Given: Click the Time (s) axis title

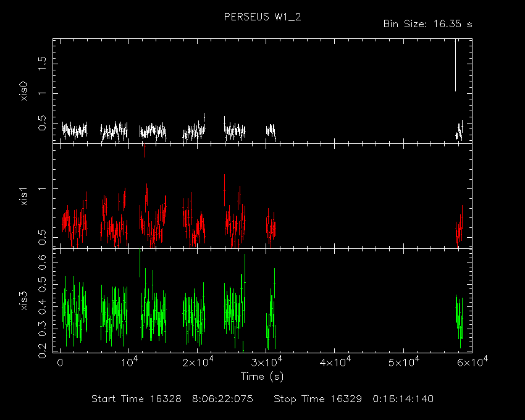Looking at the screenshot, I should pos(262,377).
